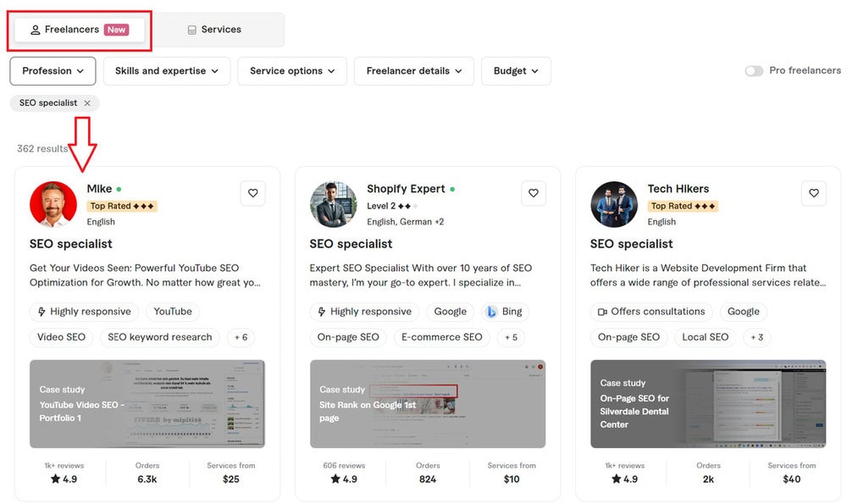The height and width of the screenshot is (504, 847).
Task: Click Tech Hikers' 4.9 star rating
Action: (x=624, y=479)
